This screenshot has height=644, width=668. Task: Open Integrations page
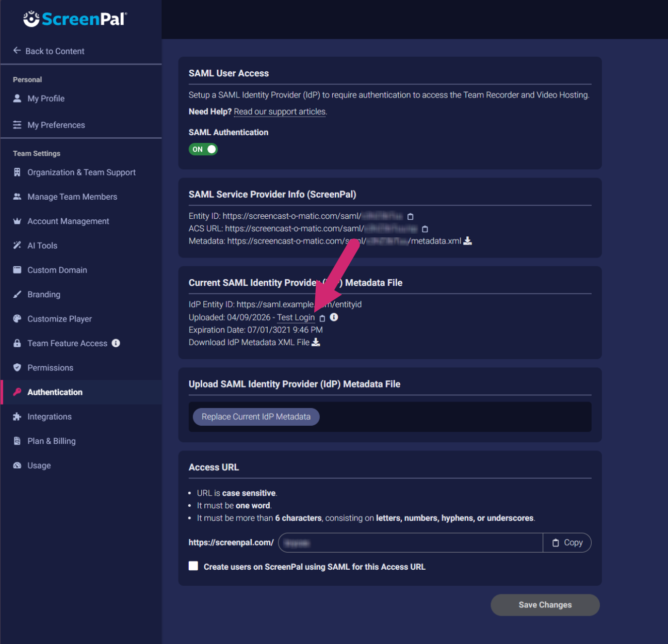[x=50, y=416]
